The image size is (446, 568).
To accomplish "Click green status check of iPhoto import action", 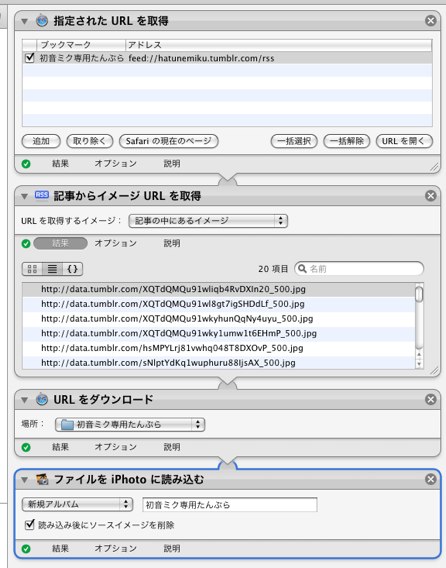I will [x=26, y=549].
